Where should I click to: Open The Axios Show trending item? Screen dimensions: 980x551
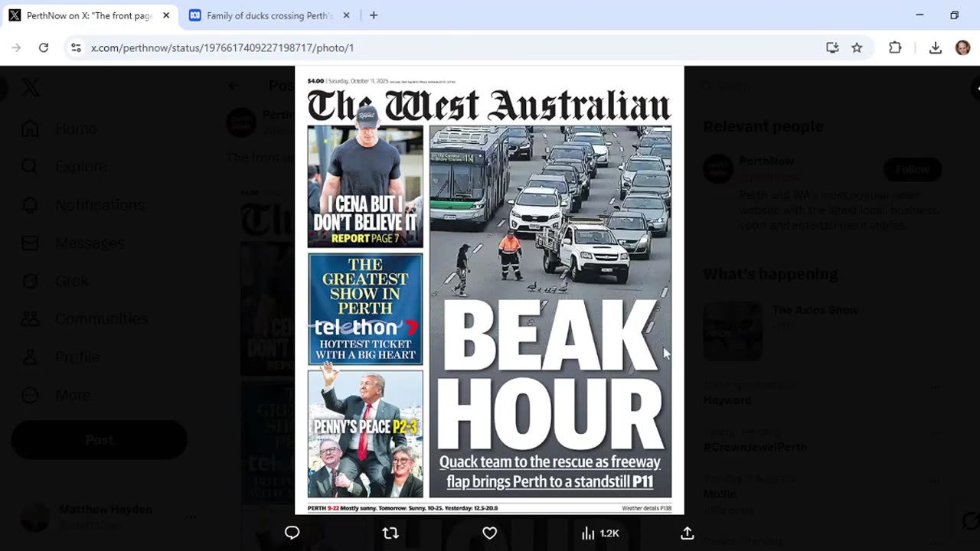coord(815,310)
